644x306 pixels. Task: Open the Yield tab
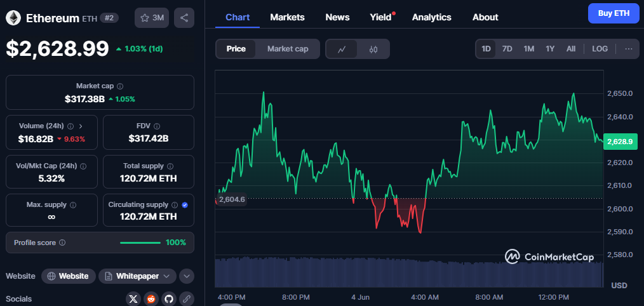coord(380,17)
